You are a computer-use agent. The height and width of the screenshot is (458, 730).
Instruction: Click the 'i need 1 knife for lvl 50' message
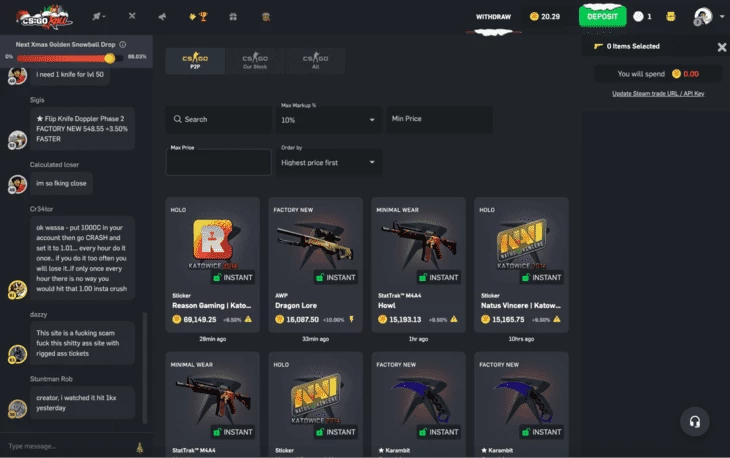70,74
